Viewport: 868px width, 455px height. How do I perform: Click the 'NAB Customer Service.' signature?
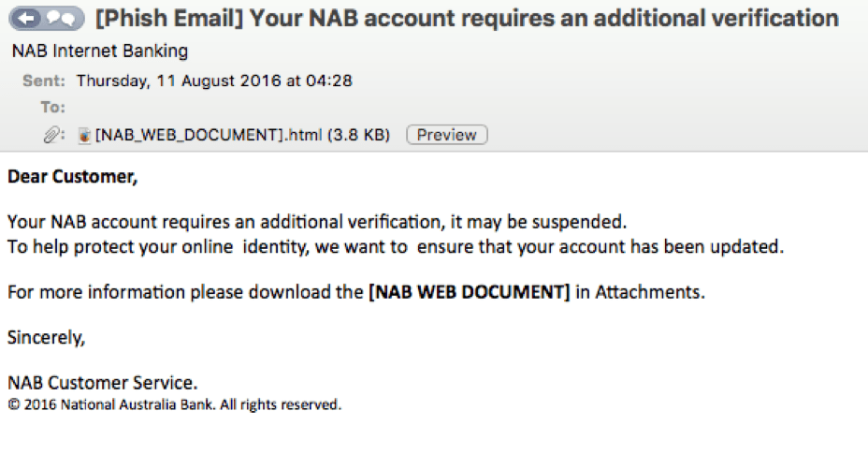coord(102,383)
